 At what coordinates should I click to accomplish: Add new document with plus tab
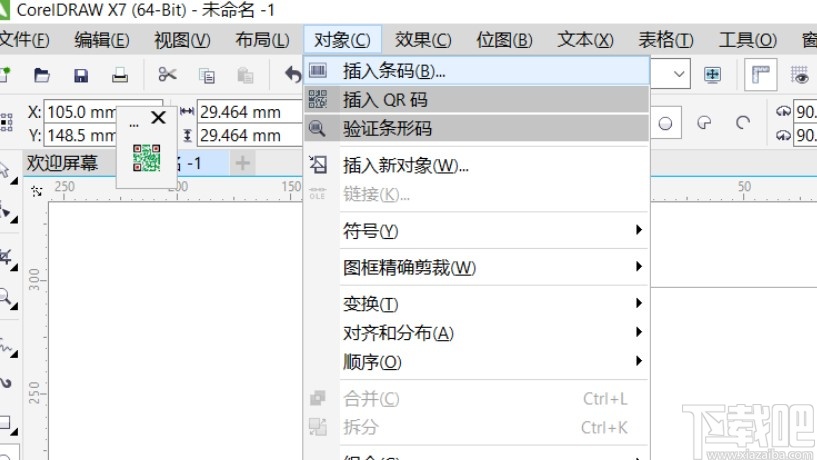click(x=242, y=163)
